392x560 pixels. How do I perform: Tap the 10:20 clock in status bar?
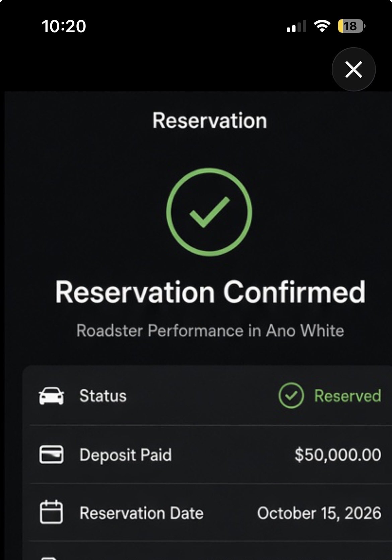coord(64,26)
